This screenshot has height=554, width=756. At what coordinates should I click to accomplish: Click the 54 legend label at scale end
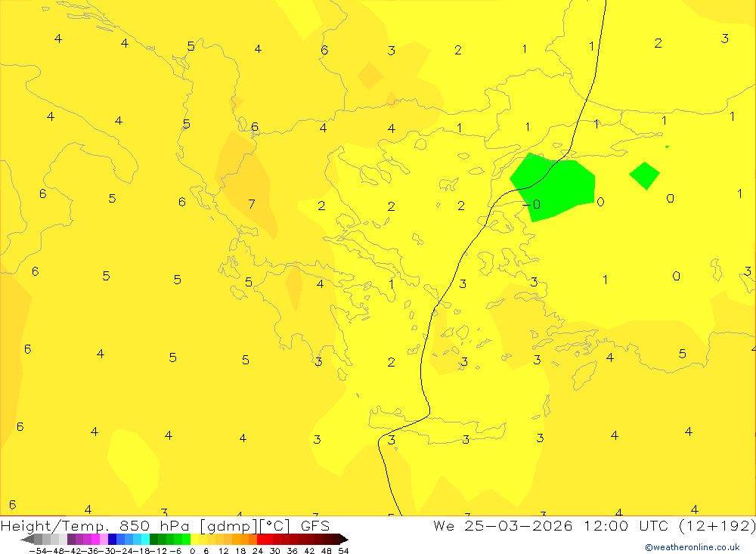pos(343,551)
